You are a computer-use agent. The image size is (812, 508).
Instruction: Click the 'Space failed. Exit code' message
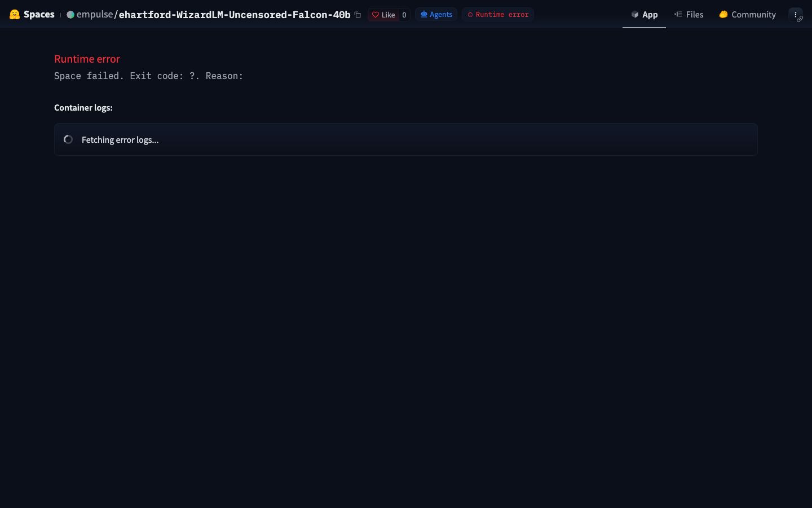148,76
